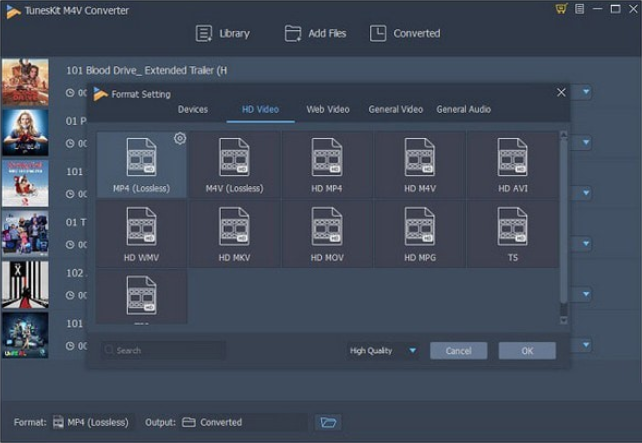The width and height of the screenshot is (642, 443).
Task: Expand dropdown arrow for the last video row
Action: (586, 345)
